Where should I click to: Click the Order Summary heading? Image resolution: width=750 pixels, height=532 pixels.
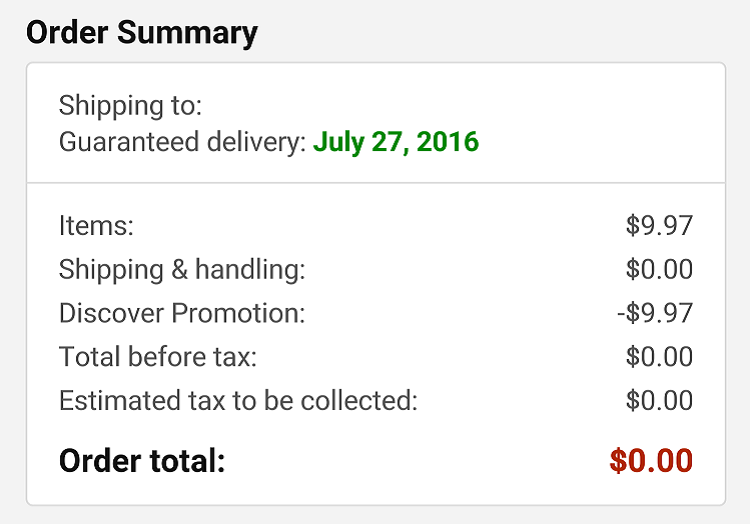(142, 33)
